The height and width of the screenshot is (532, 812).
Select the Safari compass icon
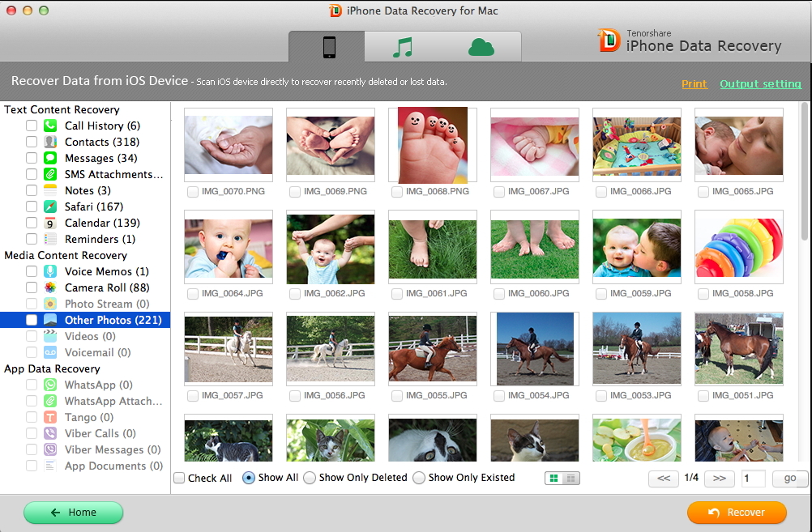coord(50,206)
